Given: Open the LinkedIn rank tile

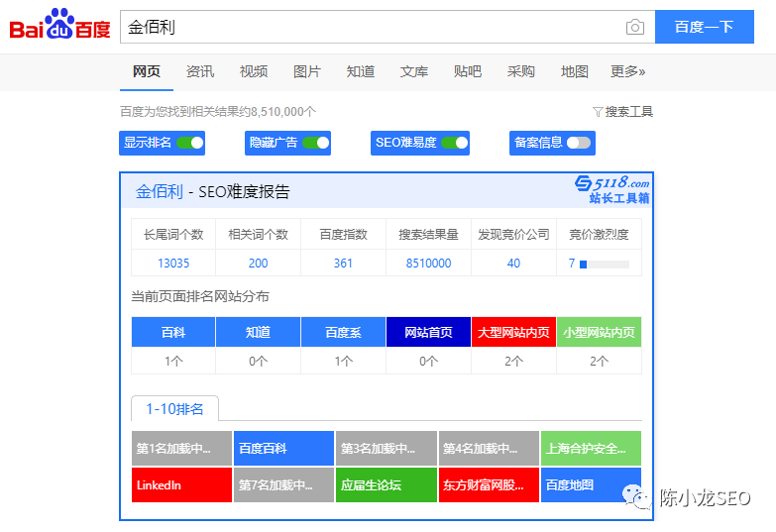Looking at the screenshot, I should [181, 485].
